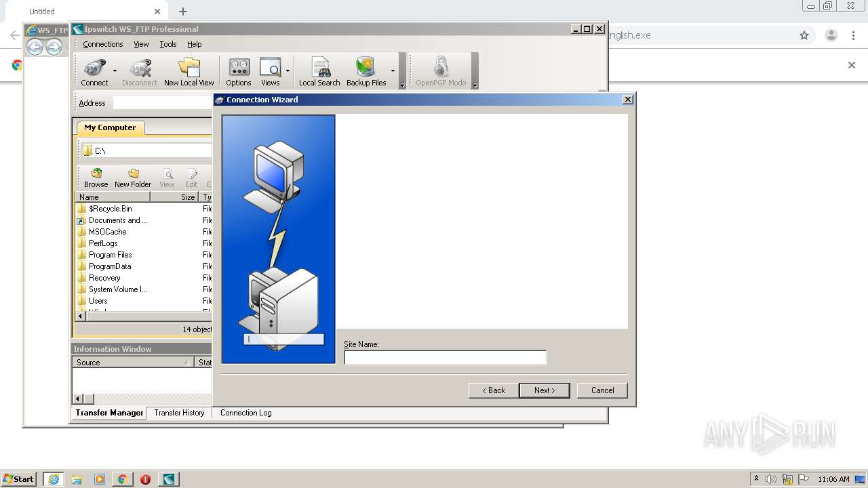
Task: Open the Help menu
Action: [195, 44]
